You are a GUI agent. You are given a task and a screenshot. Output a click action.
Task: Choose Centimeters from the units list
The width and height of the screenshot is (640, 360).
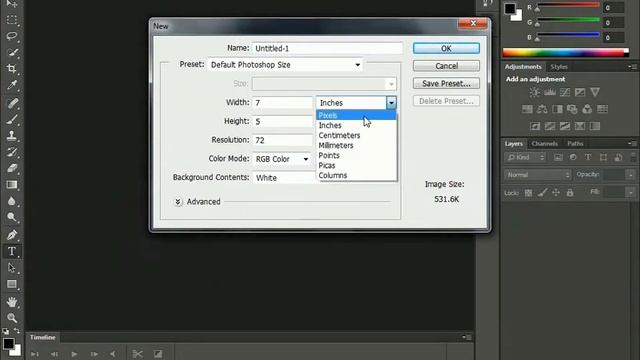(x=356, y=136)
